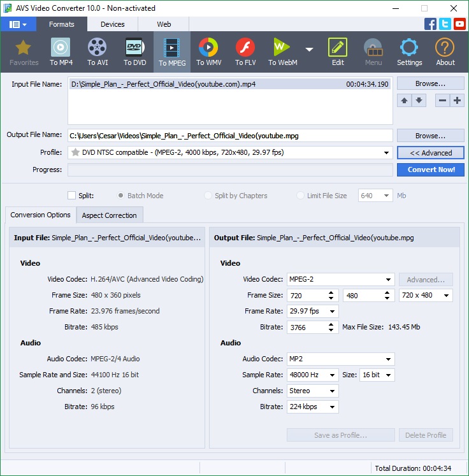Open the Edit tool
Image resolution: width=469 pixels, height=476 pixels.
[338, 52]
